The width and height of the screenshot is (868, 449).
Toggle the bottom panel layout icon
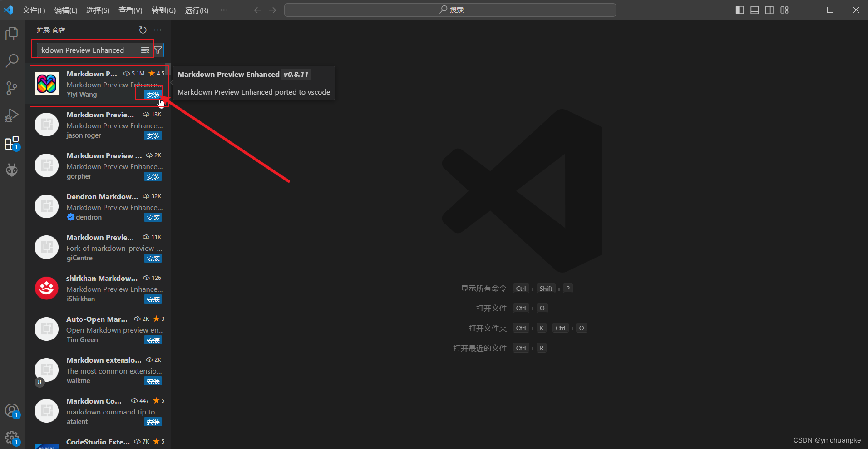click(x=755, y=10)
